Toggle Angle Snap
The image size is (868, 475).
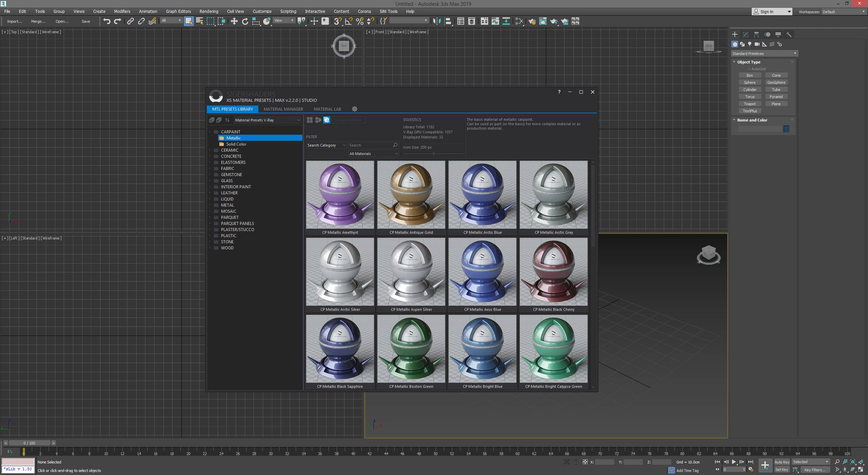(x=349, y=21)
